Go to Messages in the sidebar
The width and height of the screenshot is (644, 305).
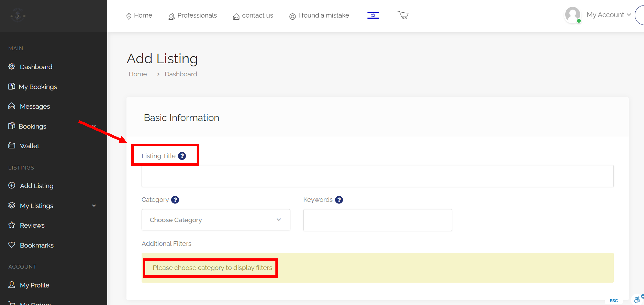click(35, 106)
